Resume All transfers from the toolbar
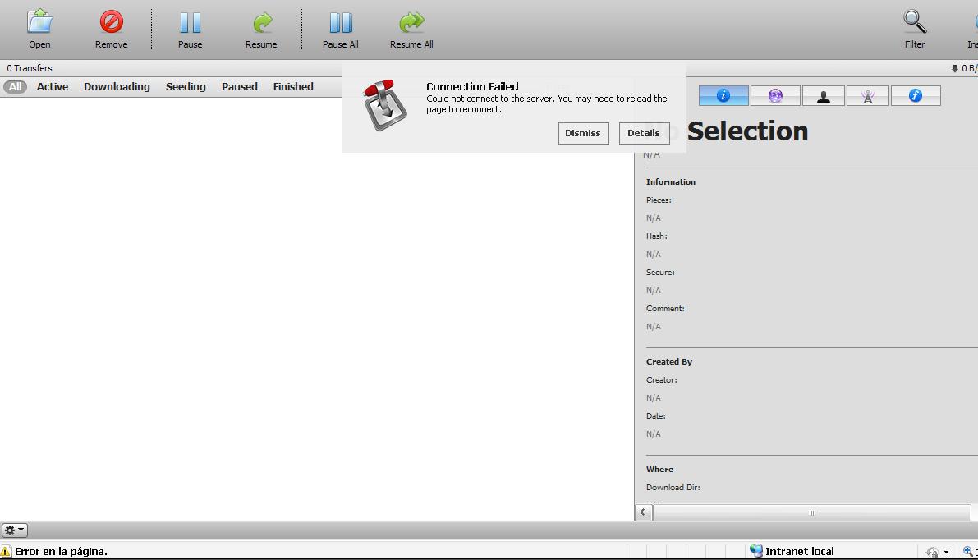This screenshot has height=560, width=978. coord(411,22)
